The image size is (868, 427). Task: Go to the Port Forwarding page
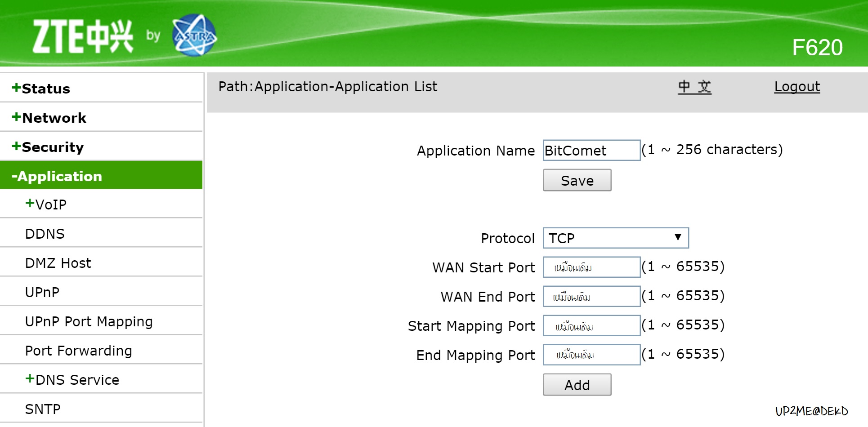78,350
